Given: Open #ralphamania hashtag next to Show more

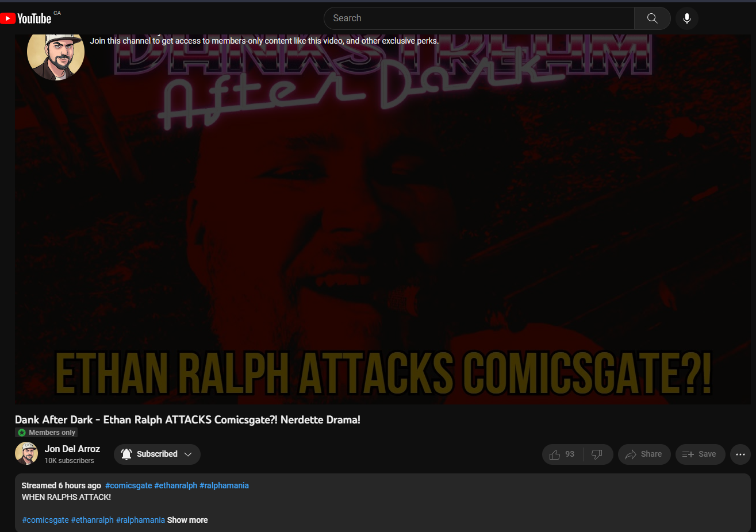Looking at the screenshot, I should pyautogui.click(x=141, y=520).
